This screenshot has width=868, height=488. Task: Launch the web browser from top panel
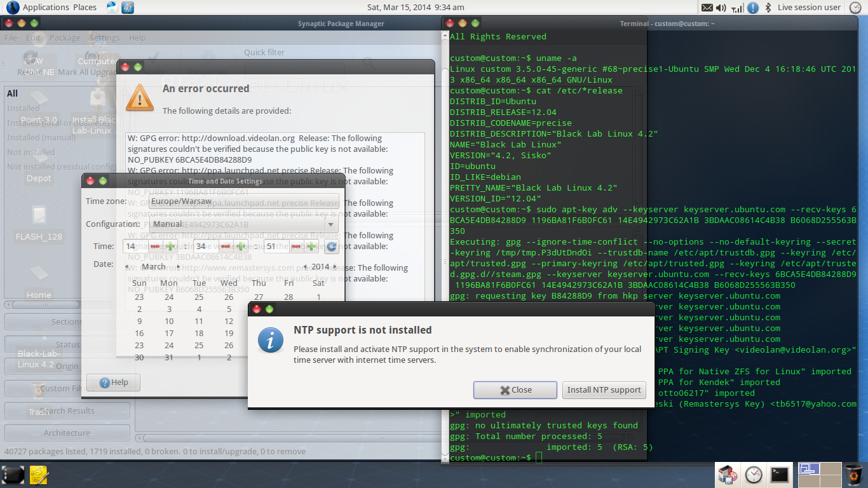112,8
